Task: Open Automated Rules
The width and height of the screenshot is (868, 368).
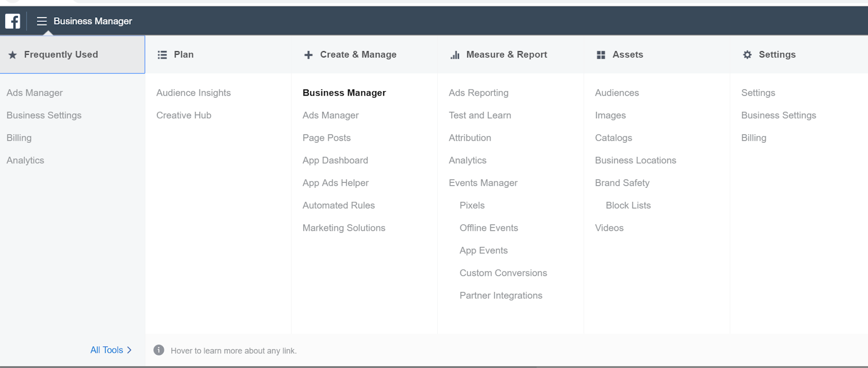Action: 339,205
